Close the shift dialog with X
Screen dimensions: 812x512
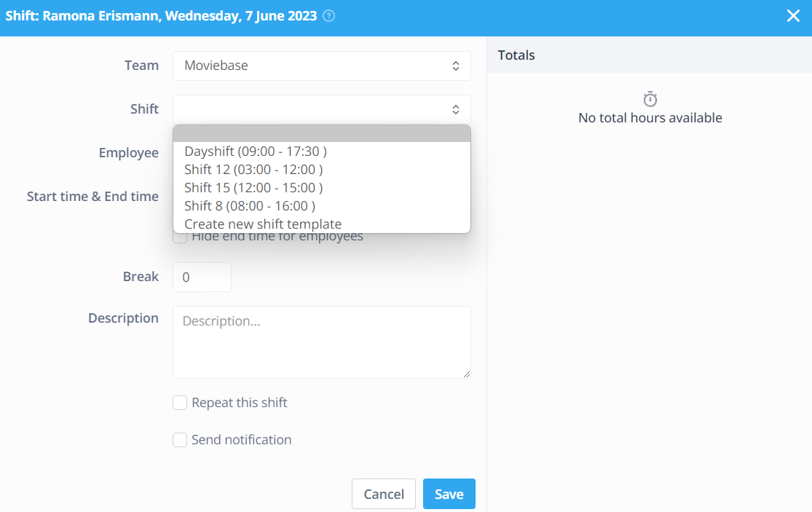click(793, 16)
